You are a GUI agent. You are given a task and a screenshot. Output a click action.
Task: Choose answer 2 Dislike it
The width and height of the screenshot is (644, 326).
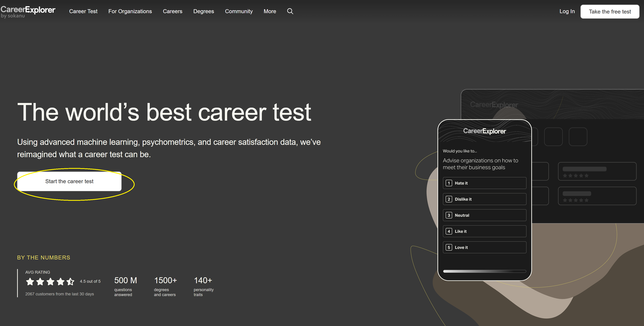click(485, 199)
